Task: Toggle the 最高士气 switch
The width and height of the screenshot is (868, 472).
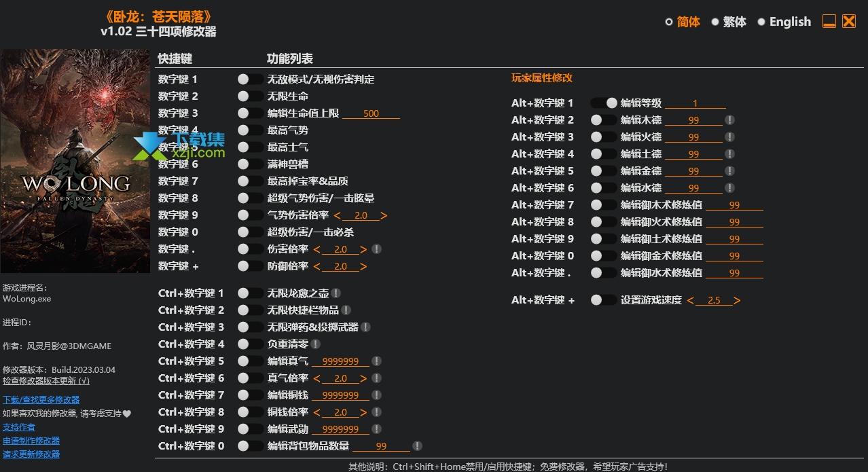Action: 251,147
